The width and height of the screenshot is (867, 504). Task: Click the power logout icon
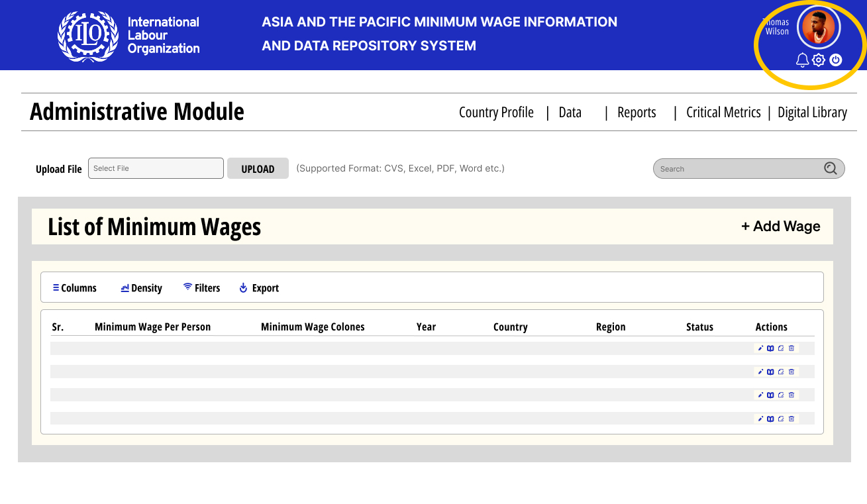836,60
